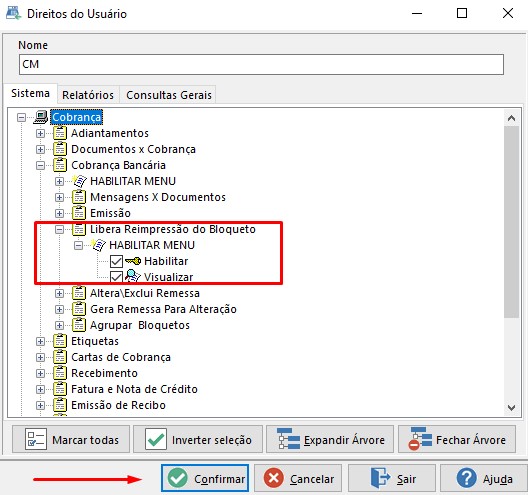This screenshot has width=528, height=495.
Task: Expand the Gera Remessa Para Alteração node
Action: [x=59, y=309]
